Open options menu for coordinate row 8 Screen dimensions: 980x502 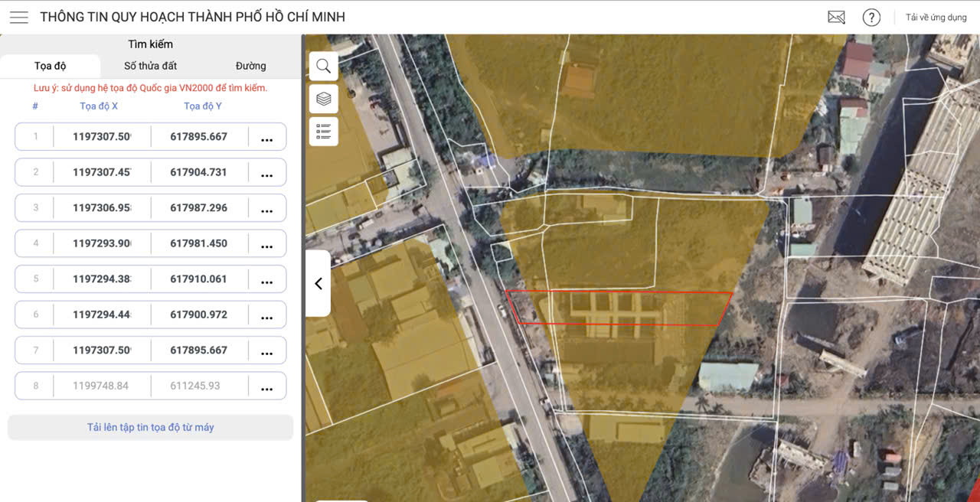[x=267, y=386]
